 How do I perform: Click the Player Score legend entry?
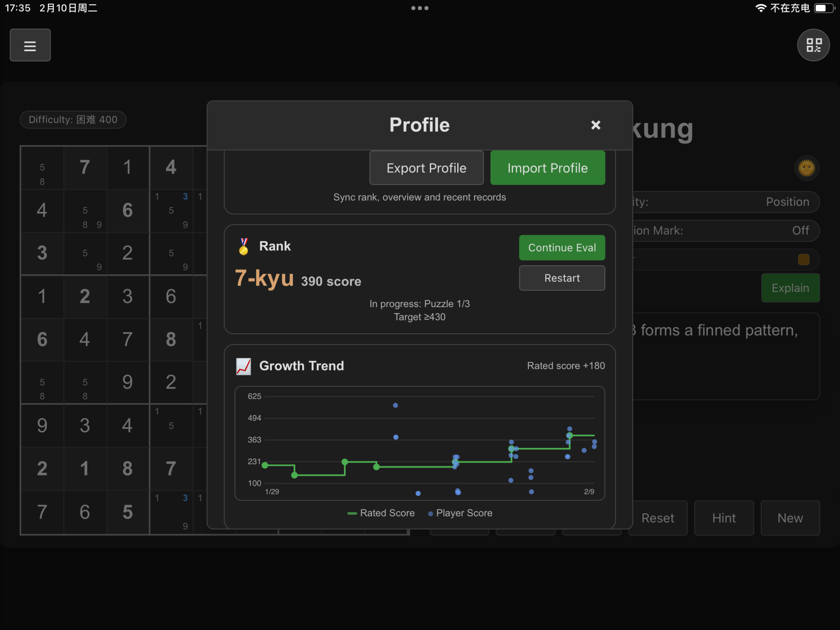[460, 513]
